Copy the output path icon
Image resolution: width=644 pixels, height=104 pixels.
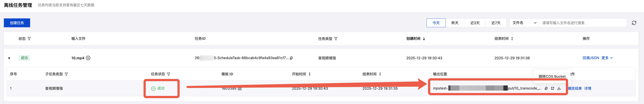pos(546,88)
